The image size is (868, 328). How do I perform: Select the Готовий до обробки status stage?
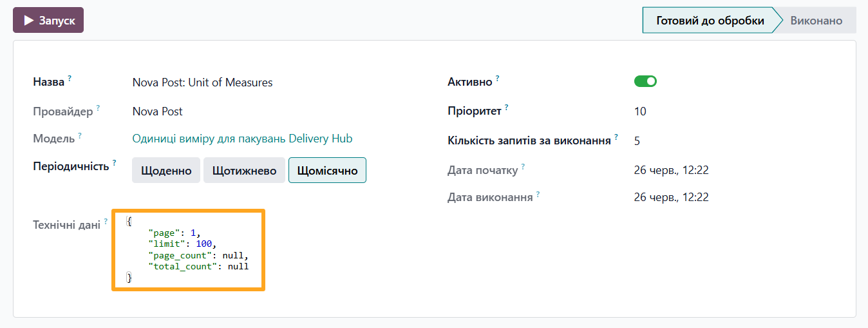tap(710, 21)
